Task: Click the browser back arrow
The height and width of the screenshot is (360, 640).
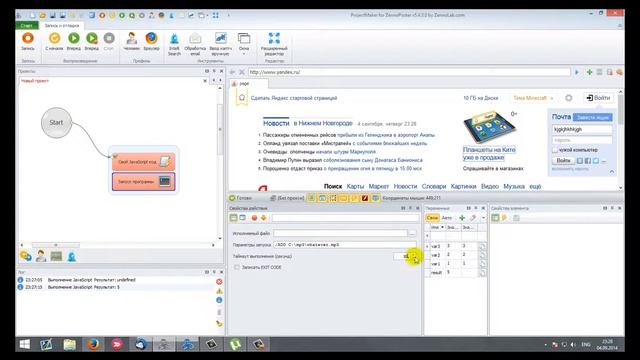Action: pyautogui.click(x=232, y=72)
